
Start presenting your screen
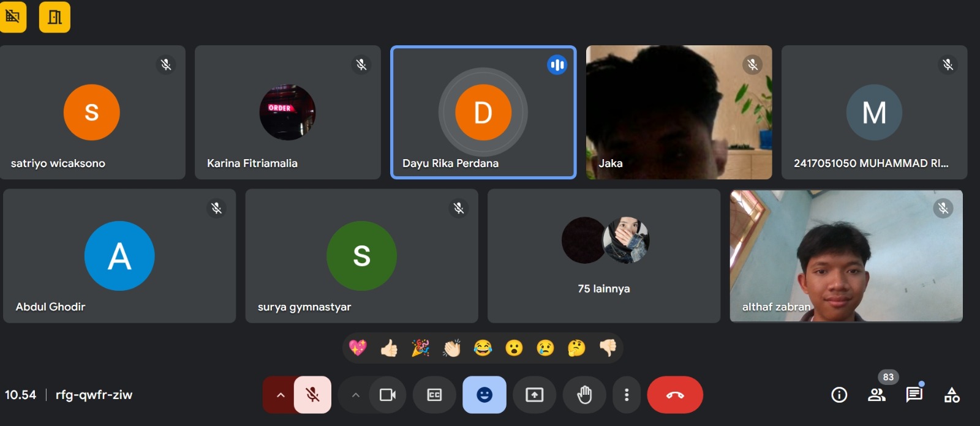[x=534, y=395]
